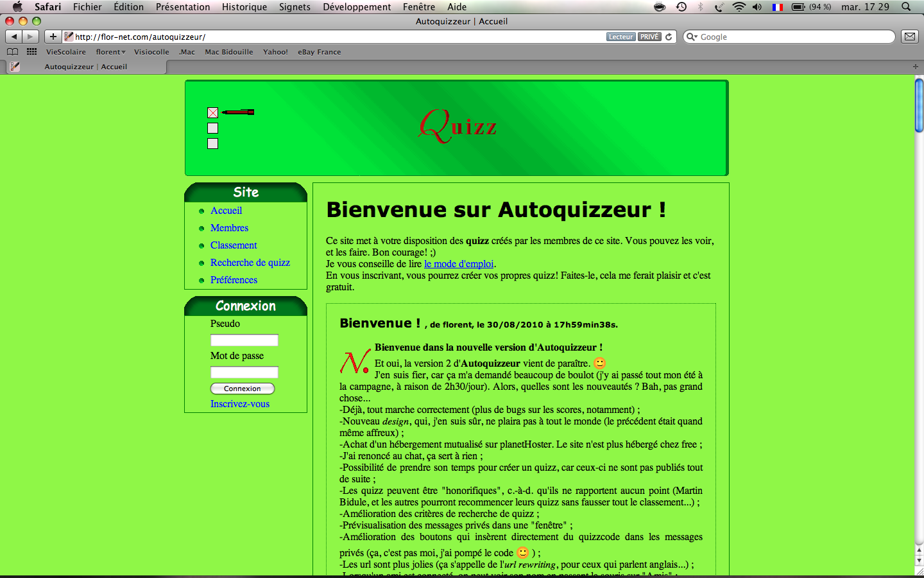
Task: Click the vertical page scrollbar thumb
Action: pyautogui.click(x=919, y=104)
